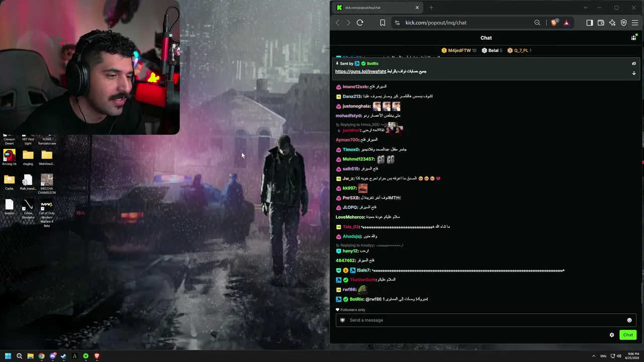
Task: Open Brave Wallet
Action: [x=601, y=23]
